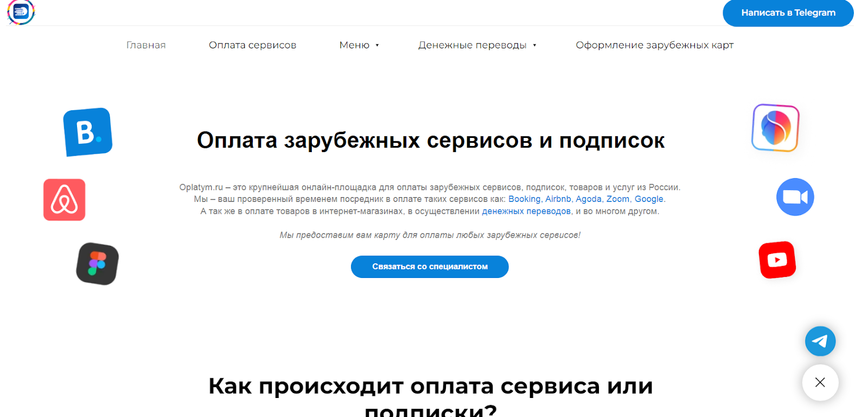868x417 pixels.
Task: Click the Figma logo icon
Action: [97, 264]
